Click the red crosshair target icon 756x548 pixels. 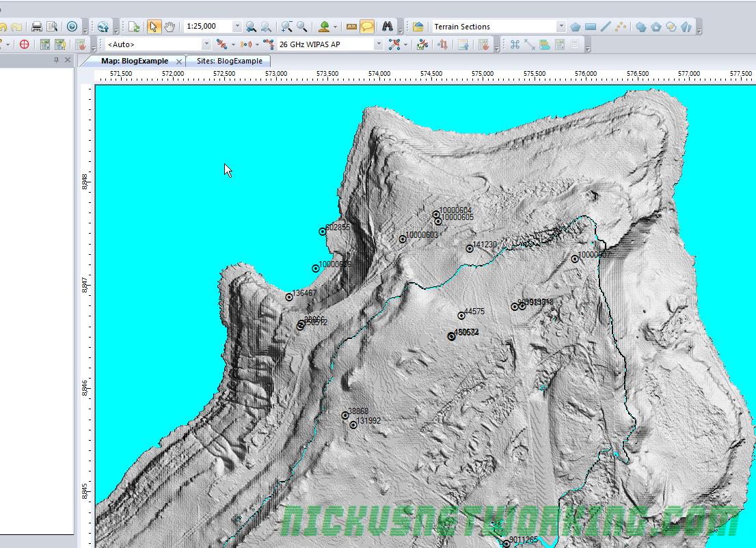tap(25, 44)
